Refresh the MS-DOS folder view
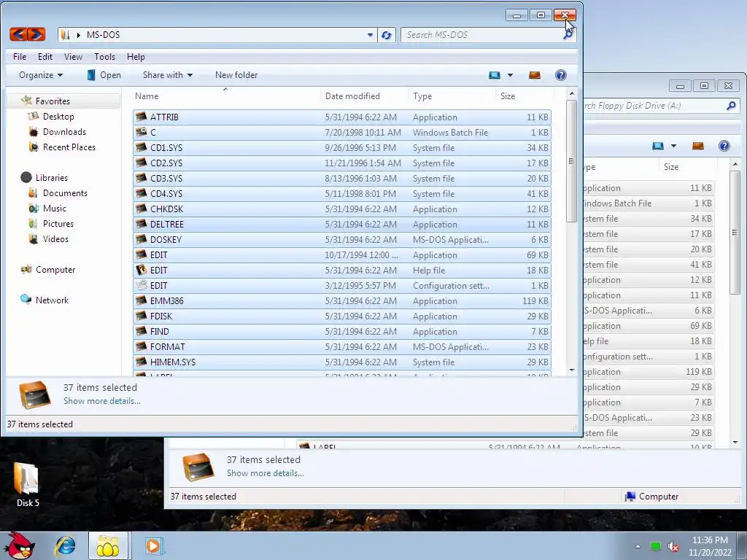The width and height of the screenshot is (747, 560). point(386,35)
